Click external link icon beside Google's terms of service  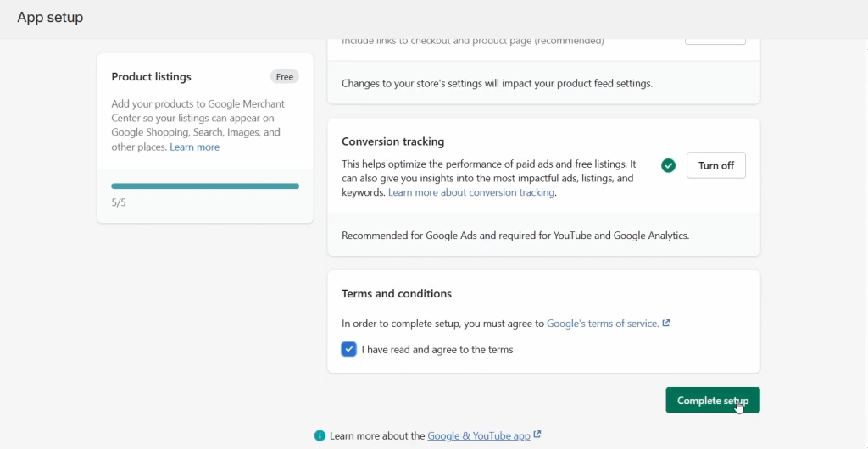[666, 323]
